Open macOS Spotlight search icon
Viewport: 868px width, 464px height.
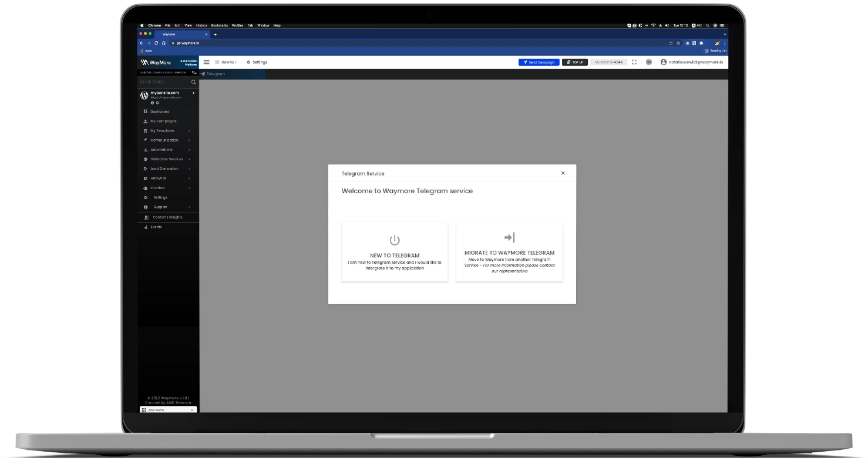[708, 25]
